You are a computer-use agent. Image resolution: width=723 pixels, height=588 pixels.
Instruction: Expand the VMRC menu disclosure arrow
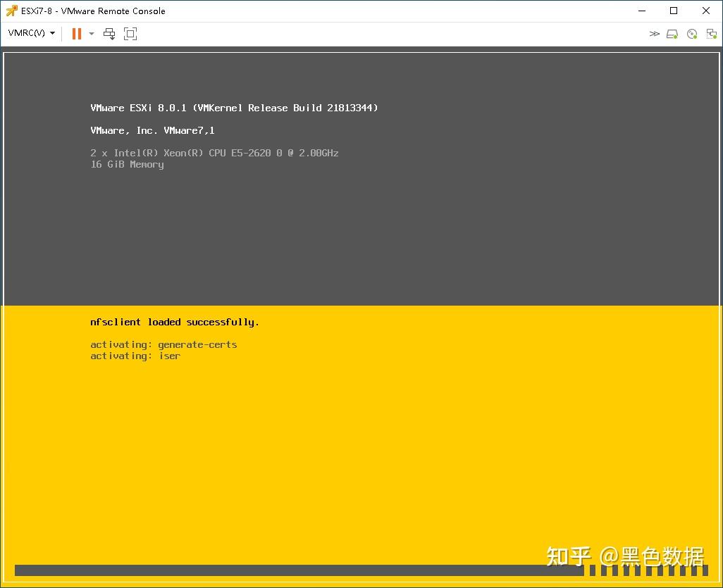pos(51,33)
